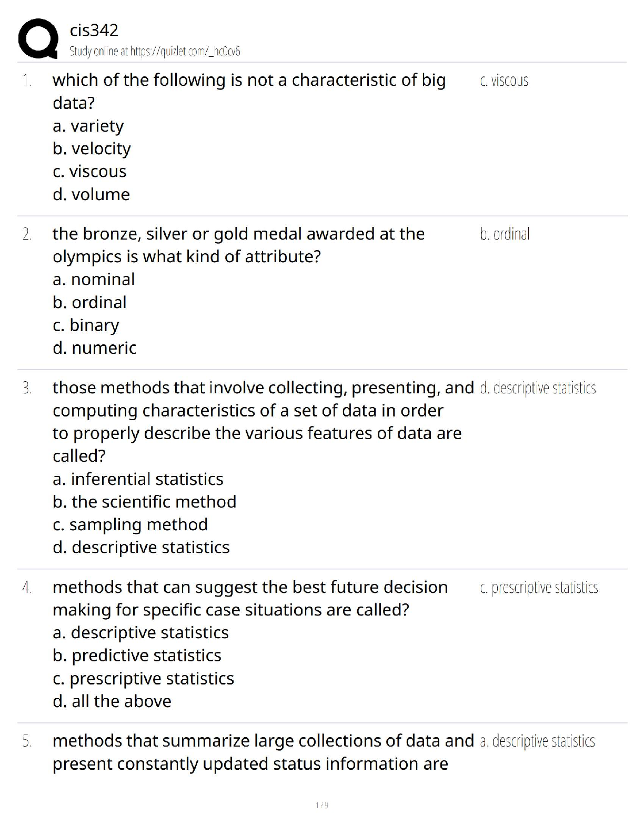The height and width of the screenshot is (834, 644).
Task: Select the d. numeric option
Action: [94, 348]
